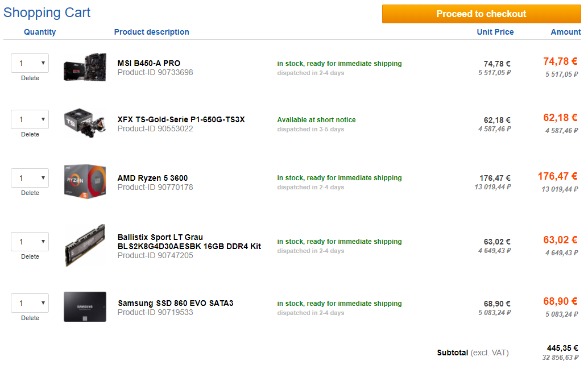The height and width of the screenshot is (369, 588).
Task: Expand quantity selector for XFX TS-Gold-Serie
Action: coord(30,119)
